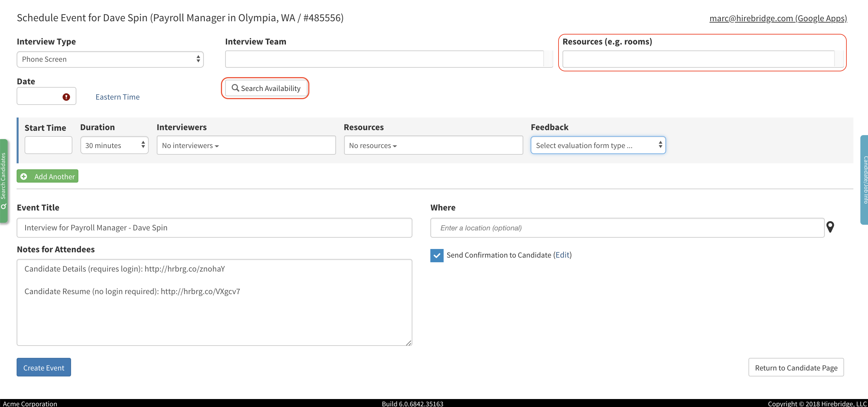Click the magnifier icon in Search Availability
The image size is (868, 407).
pos(235,88)
